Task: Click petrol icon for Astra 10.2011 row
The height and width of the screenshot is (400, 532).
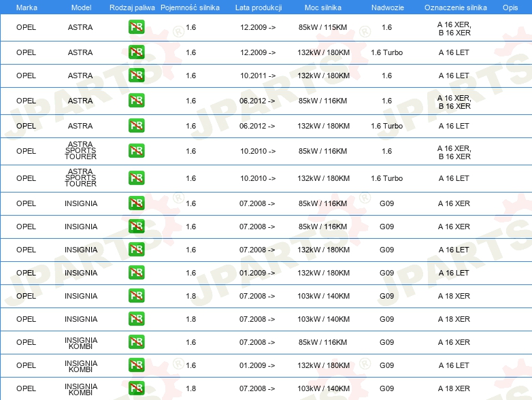Action: 136,76
